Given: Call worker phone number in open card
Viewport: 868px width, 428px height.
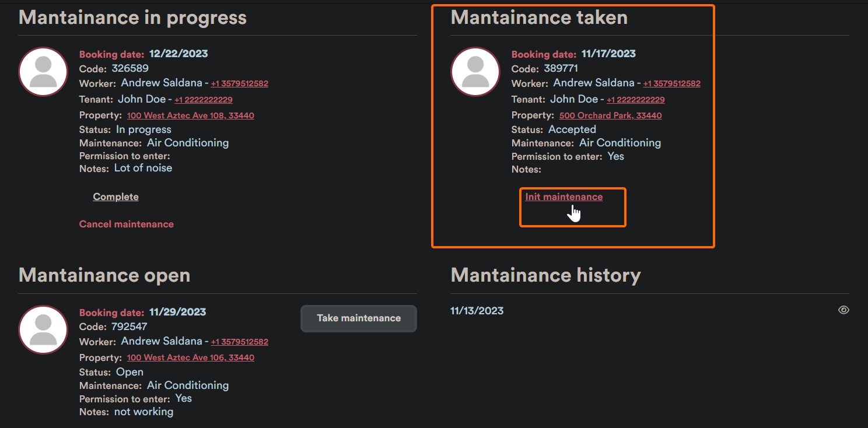Looking at the screenshot, I should click(239, 342).
